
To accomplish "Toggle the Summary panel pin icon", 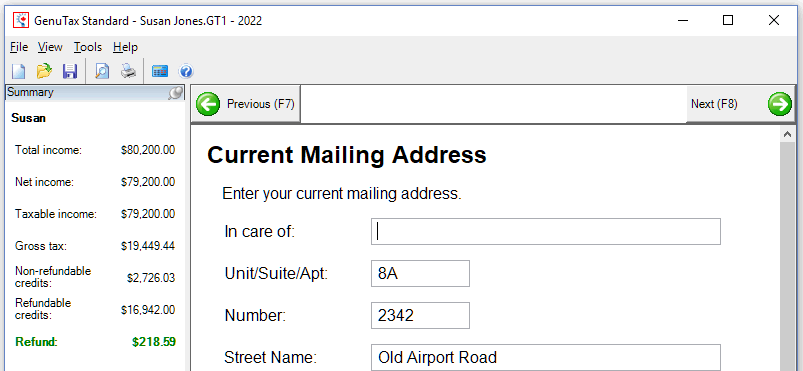I will [176, 93].
